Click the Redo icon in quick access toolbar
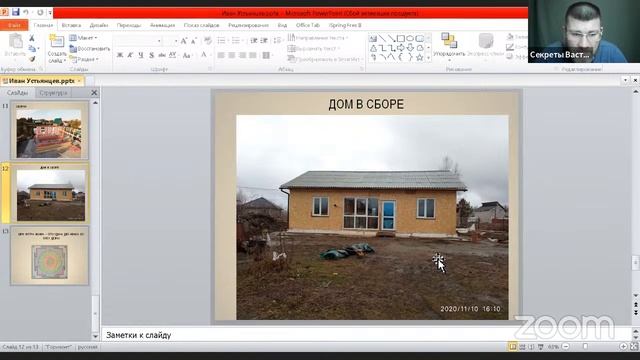The width and height of the screenshot is (640, 360). click(40, 12)
